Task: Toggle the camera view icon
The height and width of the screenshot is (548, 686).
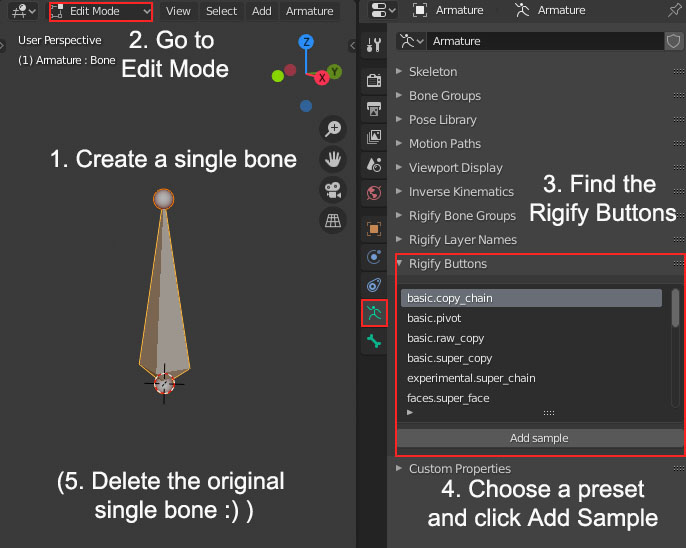Action: coord(333,190)
